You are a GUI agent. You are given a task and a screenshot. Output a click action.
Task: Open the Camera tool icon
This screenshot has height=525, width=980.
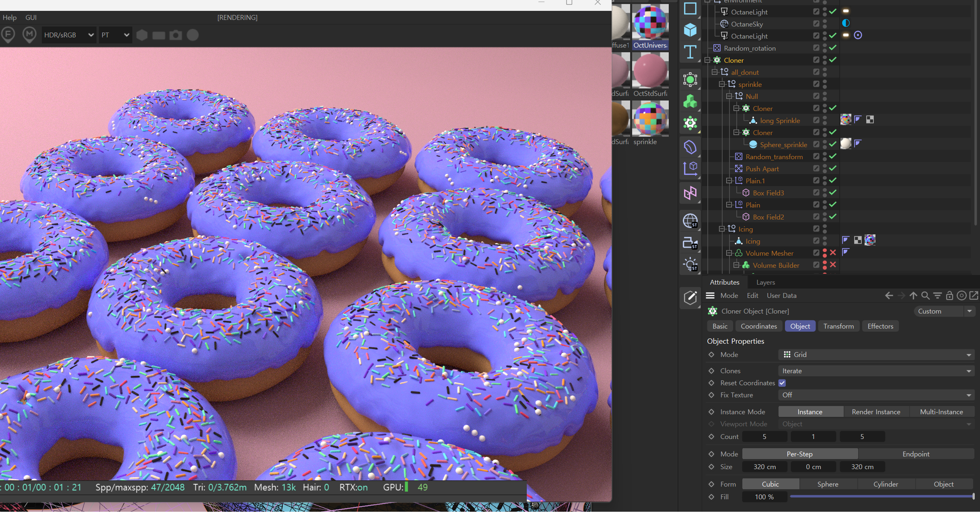[x=690, y=243]
